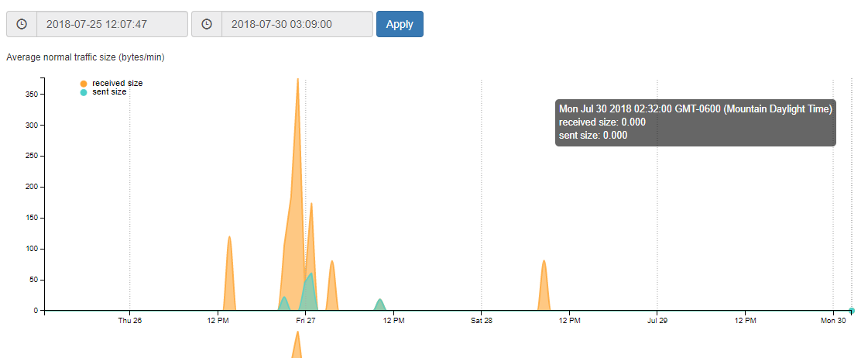
Task: Click the 'Thu 26' axis label
Action: tap(129, 320)
